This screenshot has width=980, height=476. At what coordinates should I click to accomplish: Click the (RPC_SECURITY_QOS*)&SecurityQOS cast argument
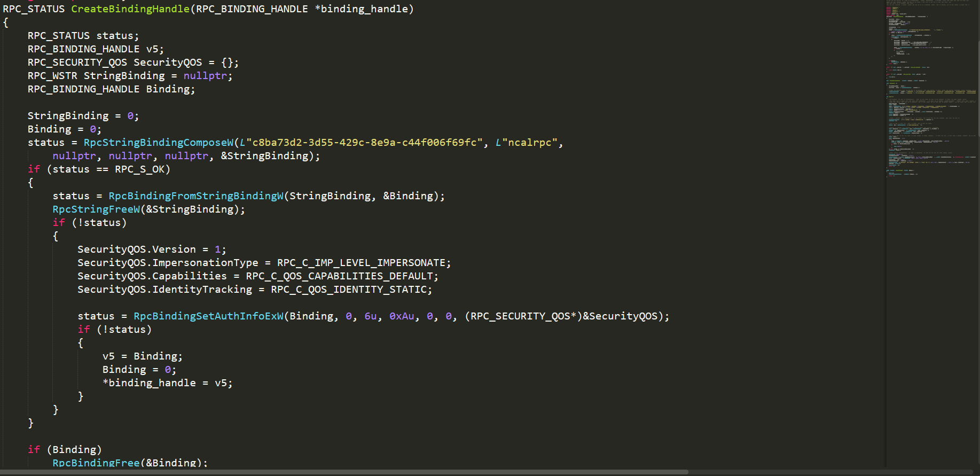click(561, 316)
